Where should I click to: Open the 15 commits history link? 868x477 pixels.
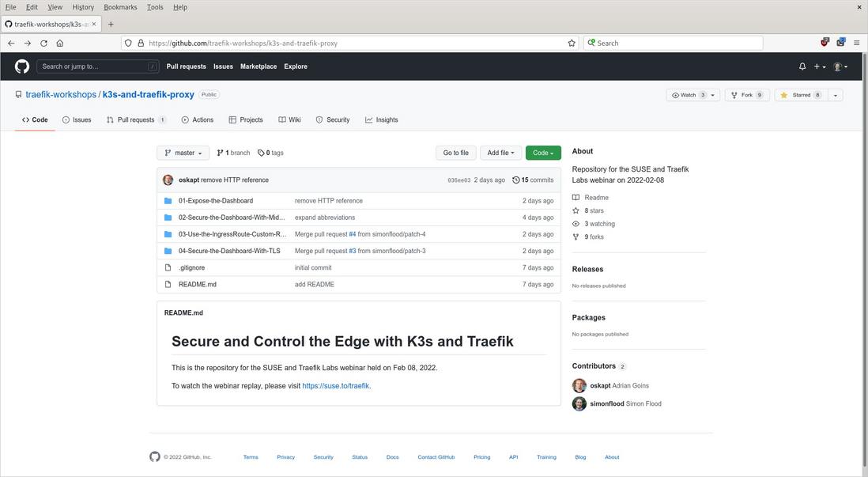click(533, 180)
